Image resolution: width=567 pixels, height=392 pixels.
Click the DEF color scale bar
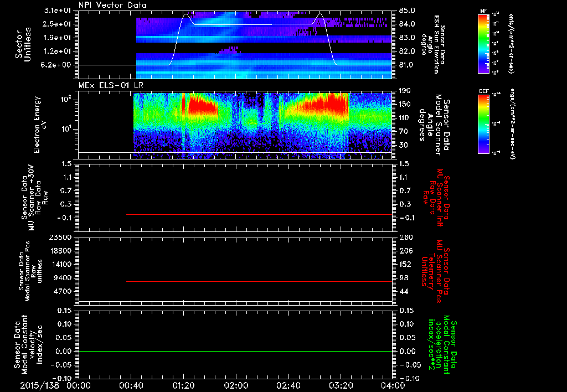coord(484,123)
